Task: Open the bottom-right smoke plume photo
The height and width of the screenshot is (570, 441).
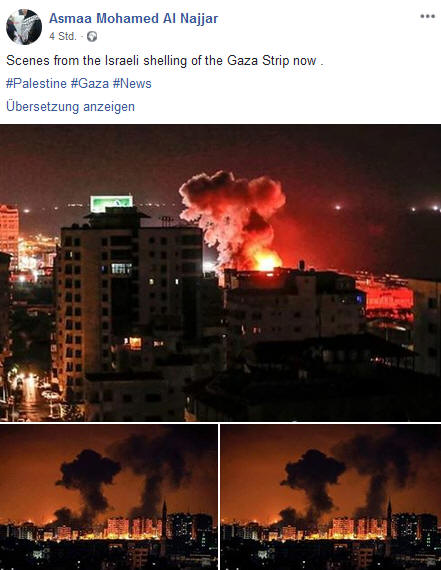Action: [x=331, y=497]
